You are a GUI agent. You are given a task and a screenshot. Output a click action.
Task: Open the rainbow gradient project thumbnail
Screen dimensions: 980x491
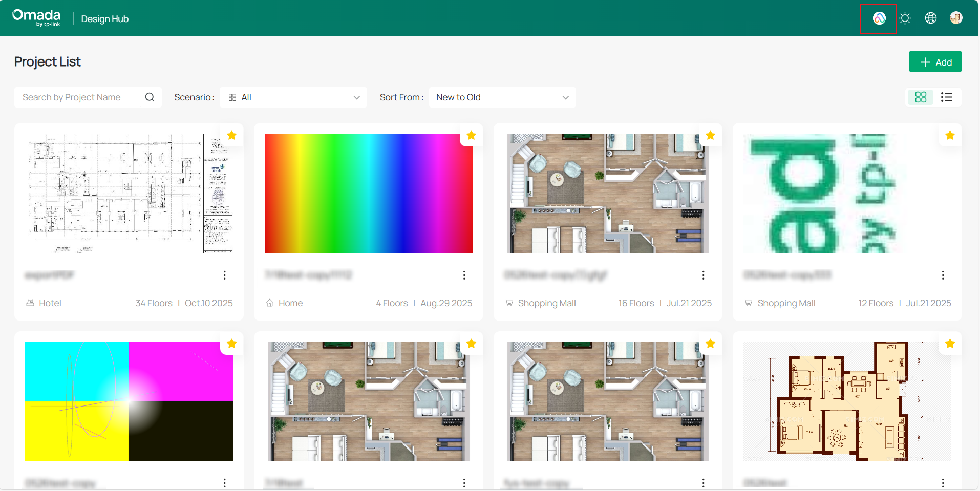(368, 193)
